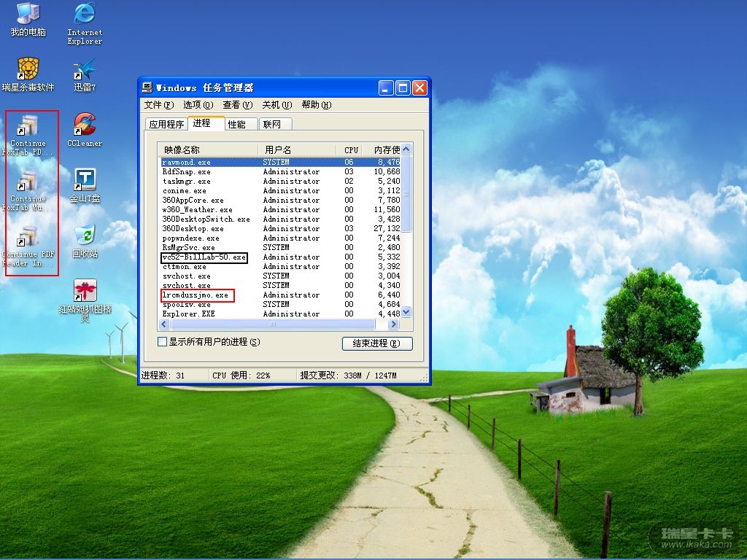Open 红蜻蜓抓图精灵 screenshot tool icon
The width and height of the screenshot is (747, 560).
[x=85, y=300]
